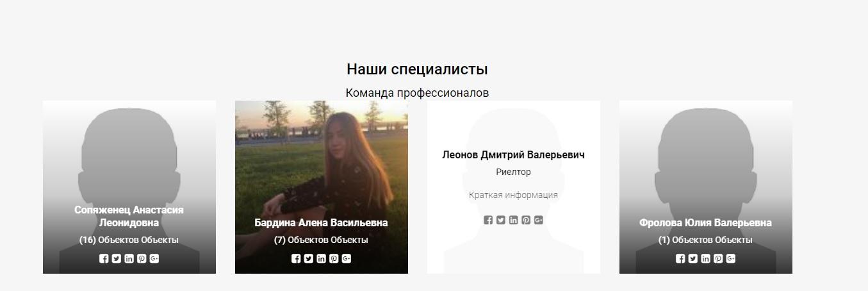Click Facebook icon on Фролова Юлия card

tap(680, 259)
